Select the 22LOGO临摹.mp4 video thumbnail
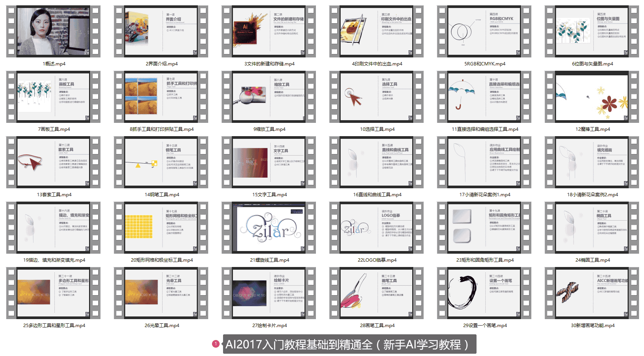The height and width of the screenshot is (356, 644). [376, 227]
